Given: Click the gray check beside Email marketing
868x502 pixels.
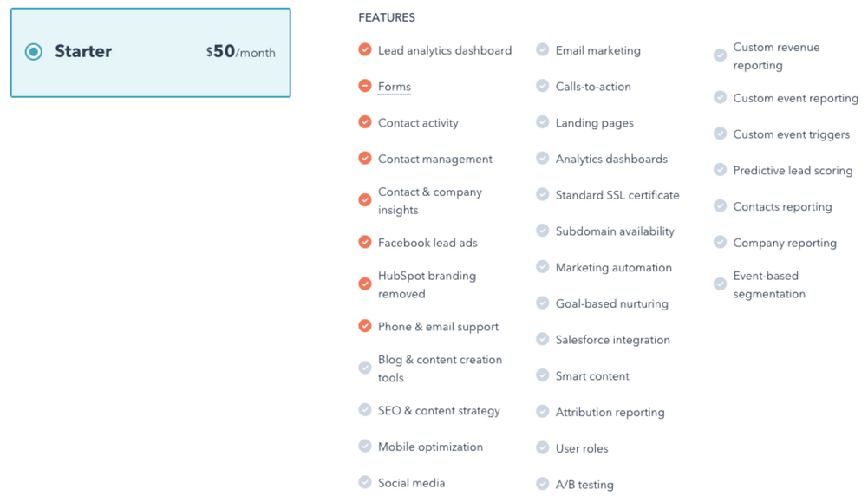Looking at the screenshot, I should pyautogui.click(x=543, y=49).
